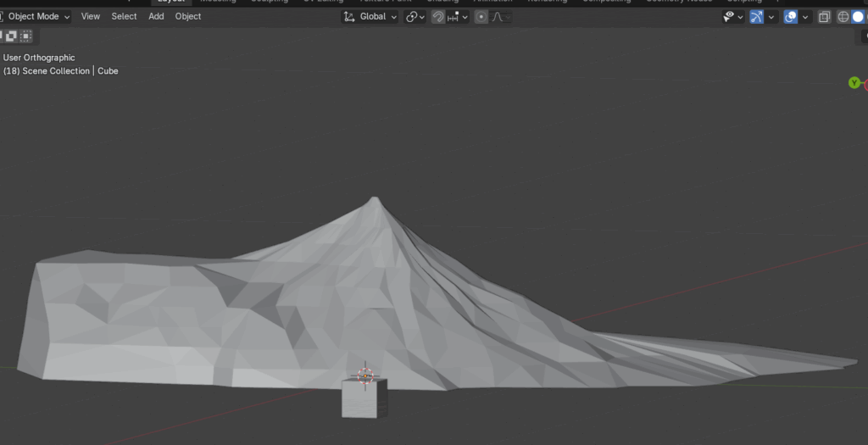The image size is (868, 445).
Task: Open the View menu
Action: pyautogui.click(x=90, y=16)
